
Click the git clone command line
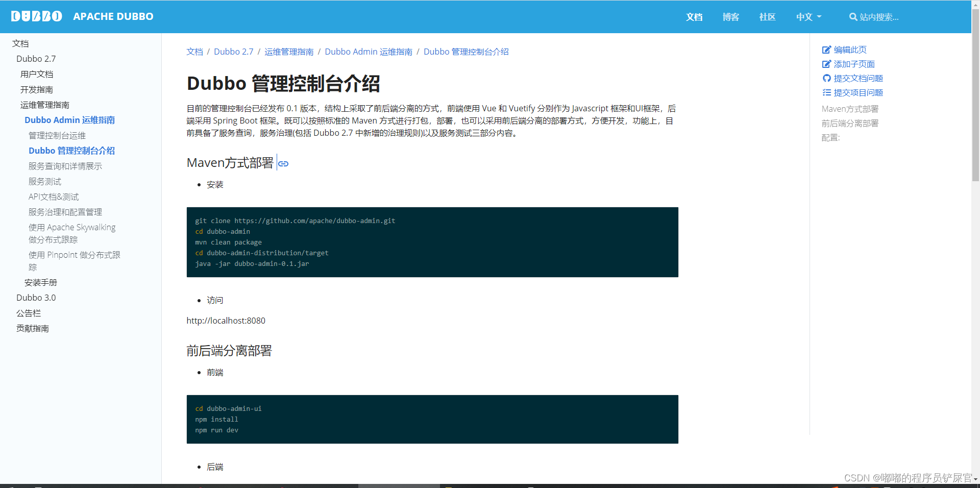(x=295, y=221)
